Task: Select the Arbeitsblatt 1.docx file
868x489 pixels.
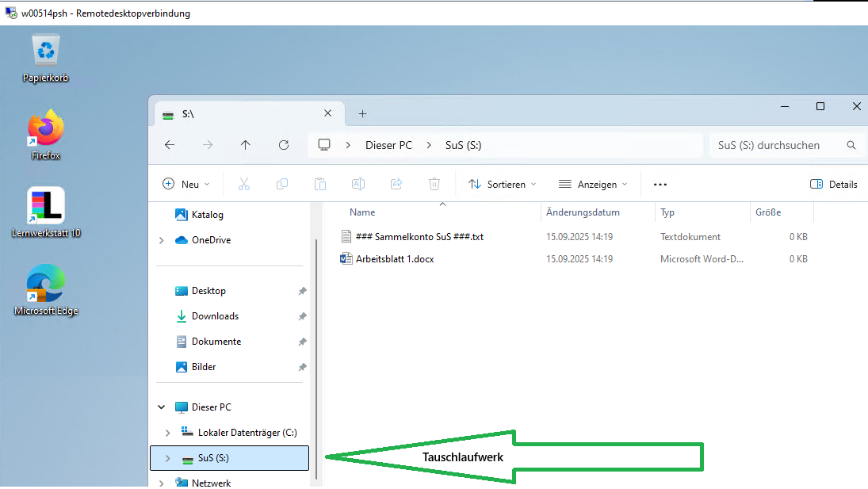Action: [x=395, y=259]
